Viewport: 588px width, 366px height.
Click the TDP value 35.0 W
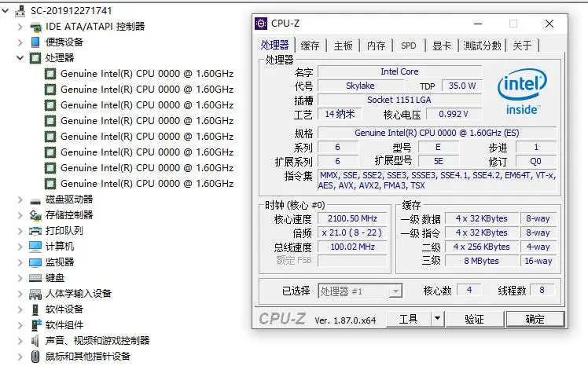coord(462,86)
